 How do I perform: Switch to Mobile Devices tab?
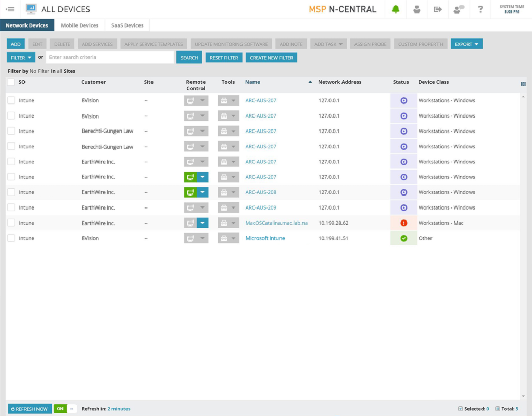tap(80, 25)
